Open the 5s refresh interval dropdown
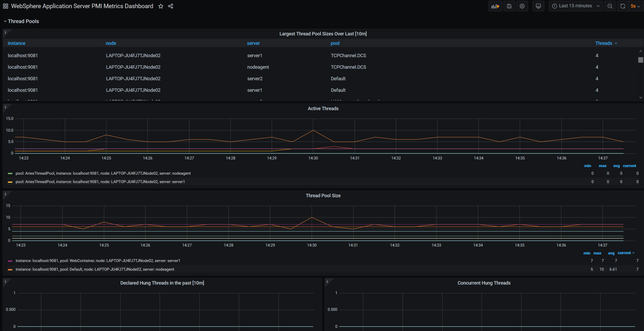The height and width of the screenshot is (331, 644). tap(635, 6)
